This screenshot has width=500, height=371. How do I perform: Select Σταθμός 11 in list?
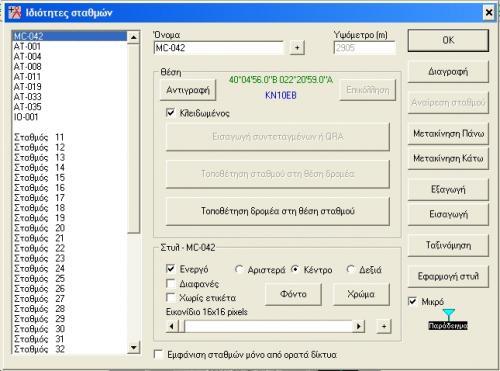(x=70, y=137)
